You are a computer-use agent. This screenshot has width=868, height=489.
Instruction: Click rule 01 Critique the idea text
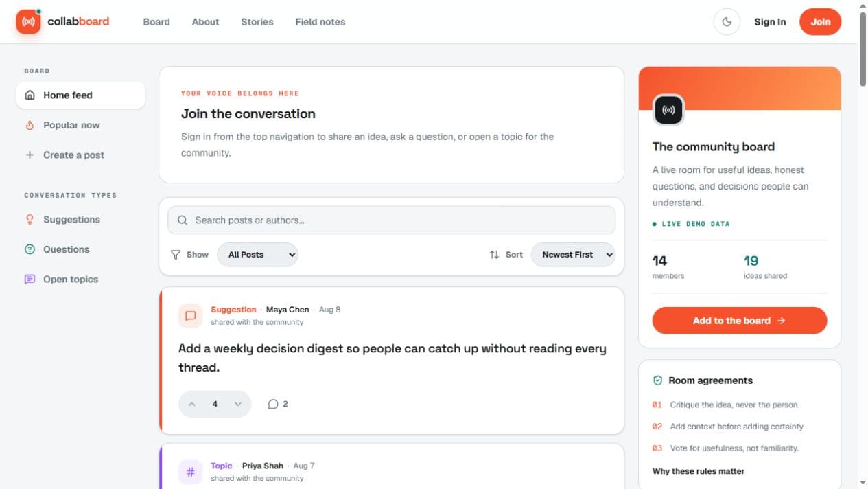coord(734,405)
